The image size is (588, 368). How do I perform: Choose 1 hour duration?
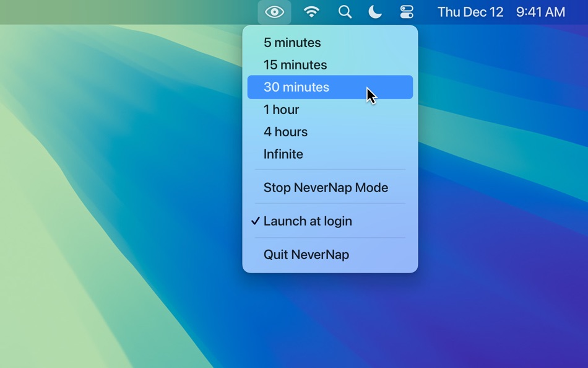330,109
